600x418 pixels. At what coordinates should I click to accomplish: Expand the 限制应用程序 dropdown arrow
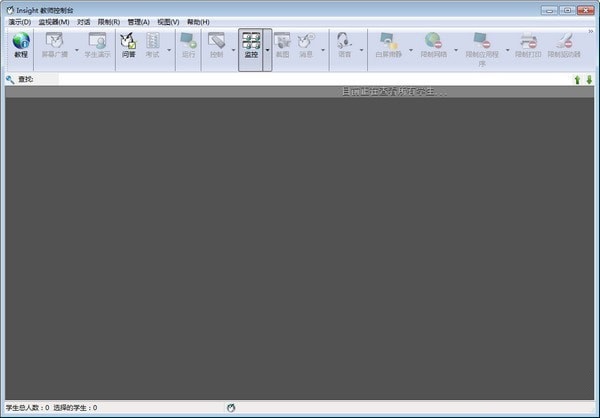[508, 50]
